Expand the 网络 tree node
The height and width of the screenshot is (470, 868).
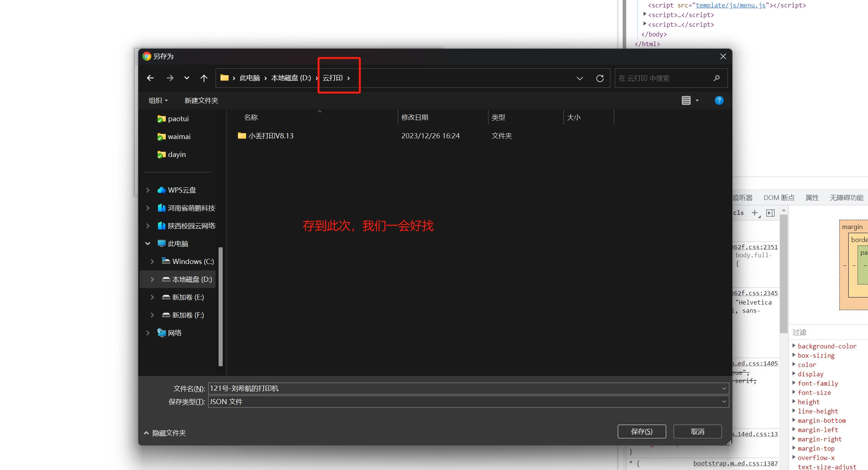[148, 333]
